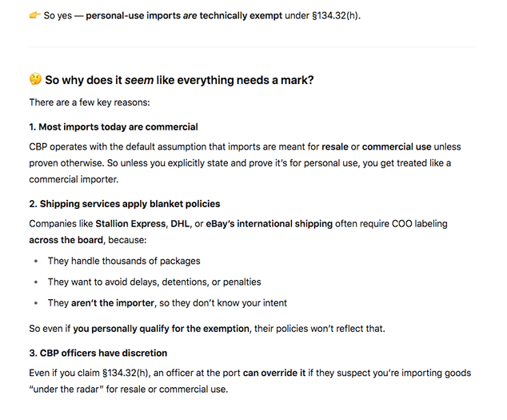The image size is (507, 420).
Task: Click the pointing hand emoji icon
Action: coord(35,15)
